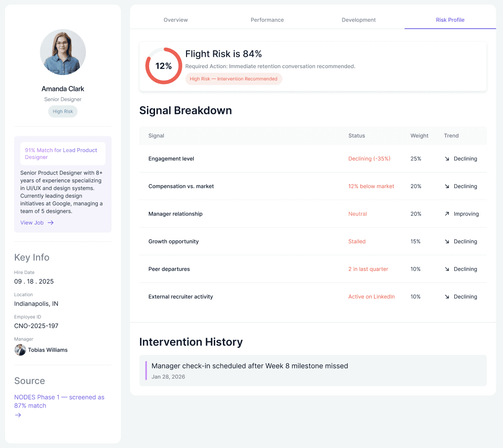This screenshot has height=448, width=503.
Task: Click the Required Action retention message
Action: pyautogui.click(x=270, y=66)
